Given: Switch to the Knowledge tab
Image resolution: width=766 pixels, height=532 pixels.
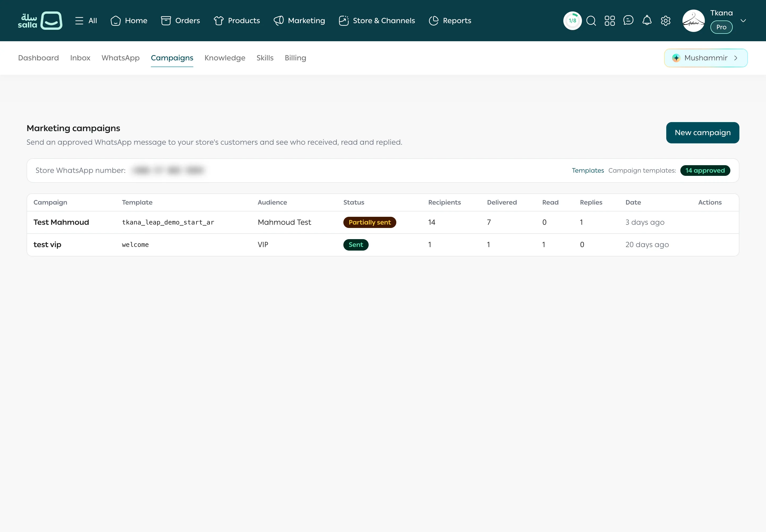Looking at the screenshot, I should coord(225,58).
